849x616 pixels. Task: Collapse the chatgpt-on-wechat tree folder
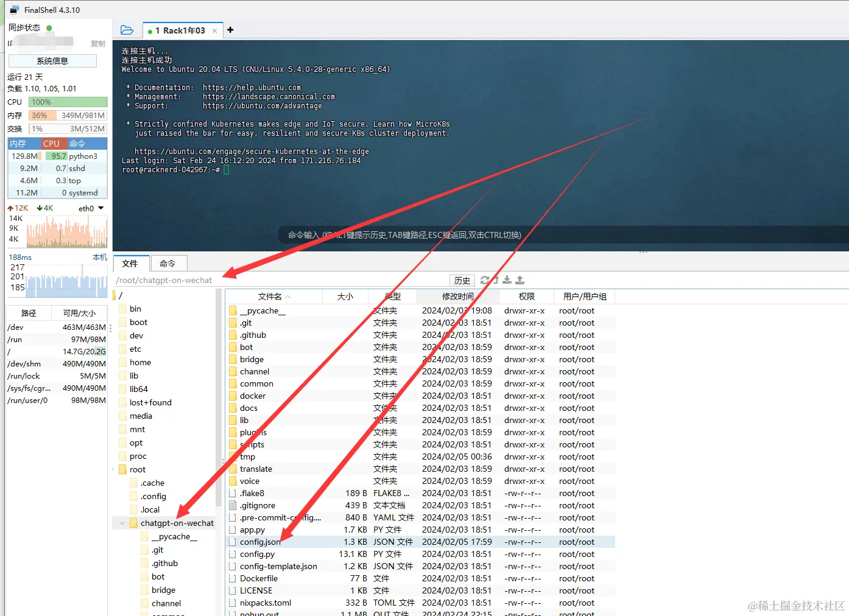[x=122, y=523]
